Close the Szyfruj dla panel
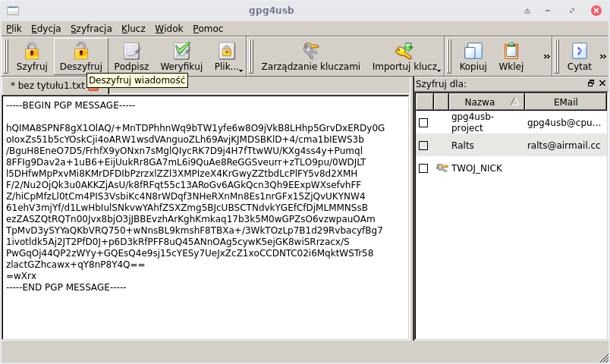This screenshot has width=610, height=364. pyautogui.click(x=602, y=83)
